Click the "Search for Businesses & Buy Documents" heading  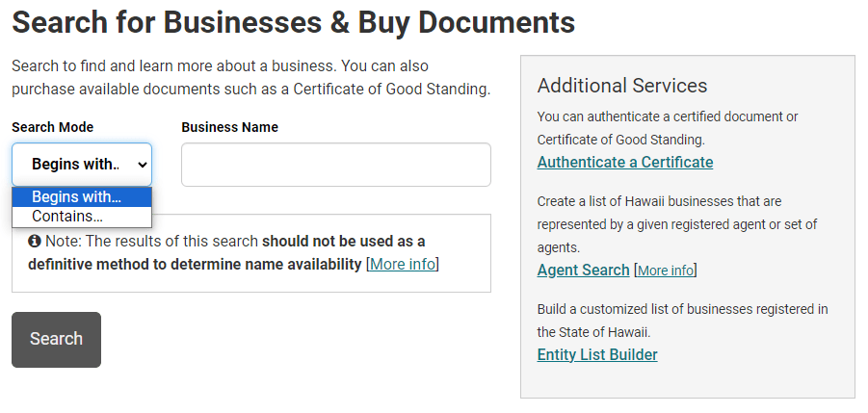[x=294, y=22]
